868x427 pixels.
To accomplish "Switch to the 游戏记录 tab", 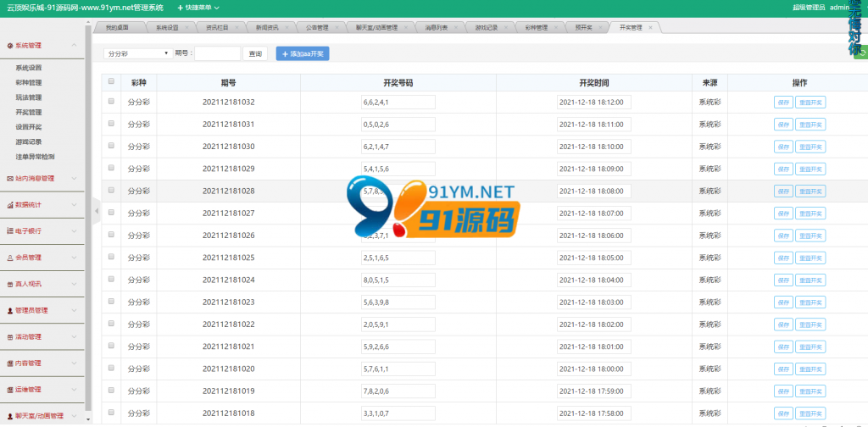I will coord(487,27).
